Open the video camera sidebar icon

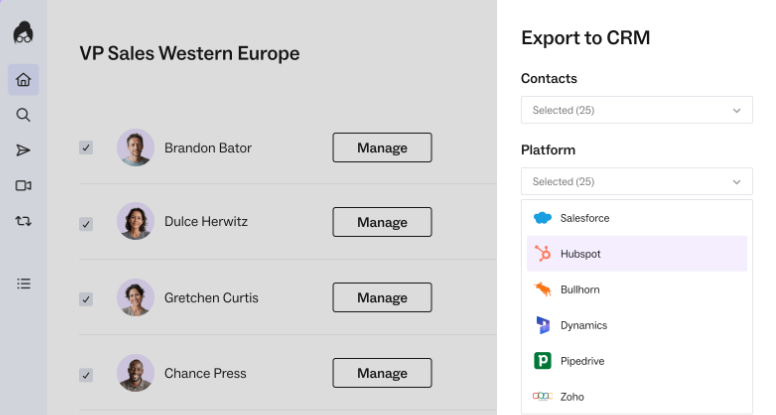pos(23,185)
